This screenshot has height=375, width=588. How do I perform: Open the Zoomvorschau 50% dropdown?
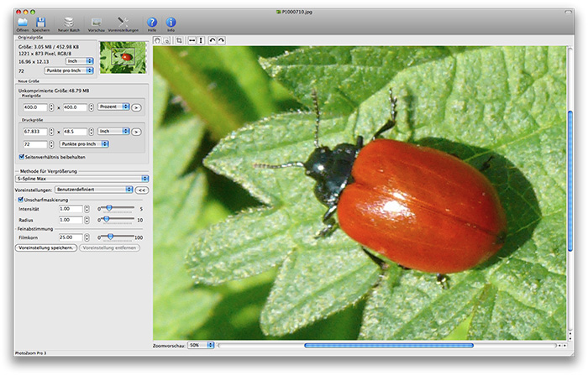[x=198, y=345]
